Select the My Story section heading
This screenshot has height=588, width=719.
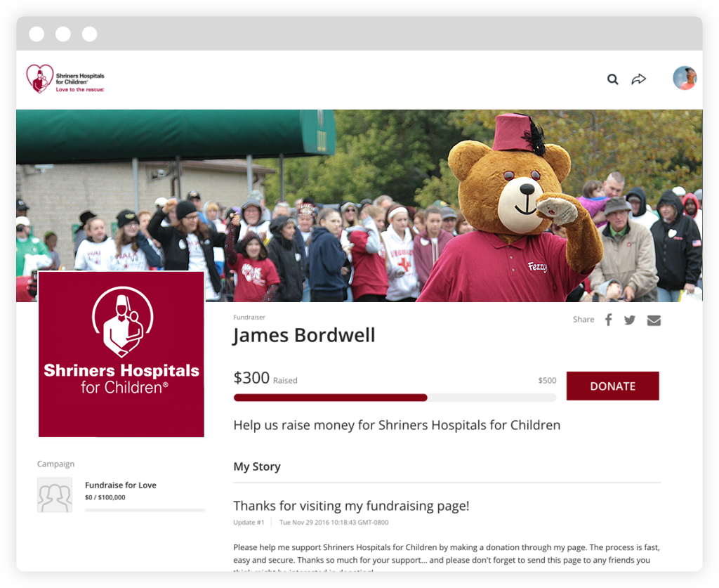[x=257, y=467]
